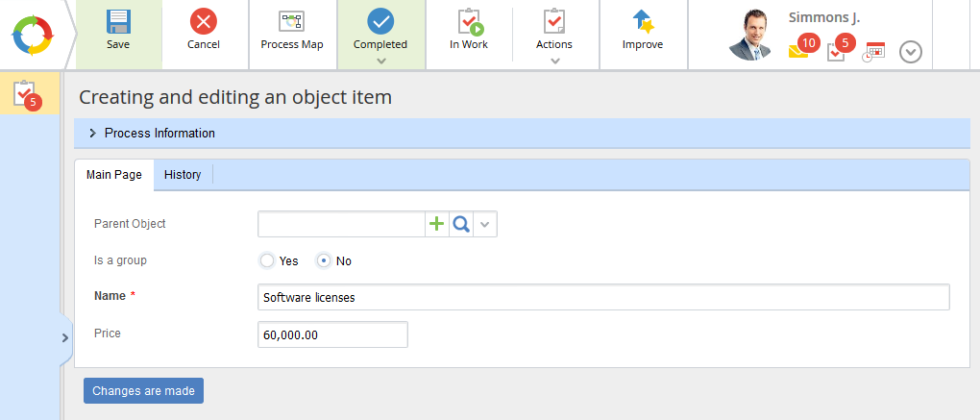Click the Improve icon
The width and height of the screenshot is (980, 420).
click(x=642, y=21)
